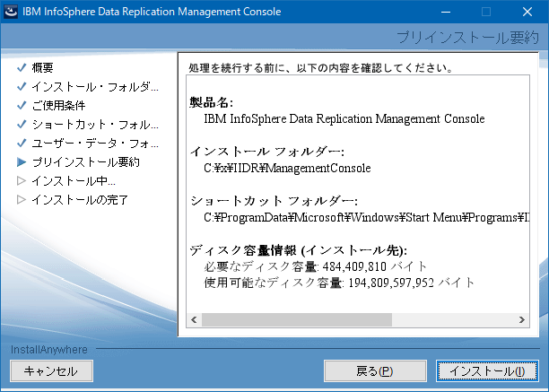Close the installer window

tap(527, 12)
